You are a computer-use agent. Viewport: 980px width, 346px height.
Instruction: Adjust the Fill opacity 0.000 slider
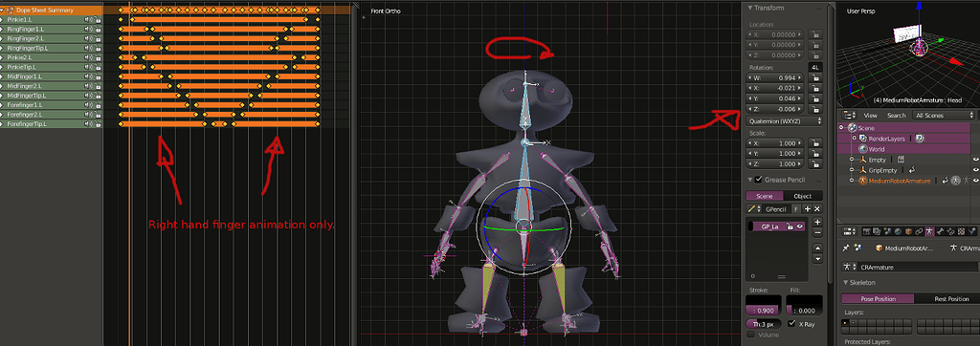[804, 311]
